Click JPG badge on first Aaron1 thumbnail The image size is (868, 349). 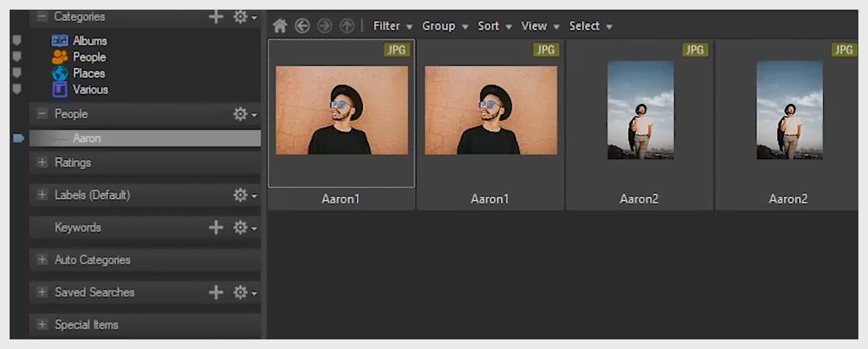(396, 50)
